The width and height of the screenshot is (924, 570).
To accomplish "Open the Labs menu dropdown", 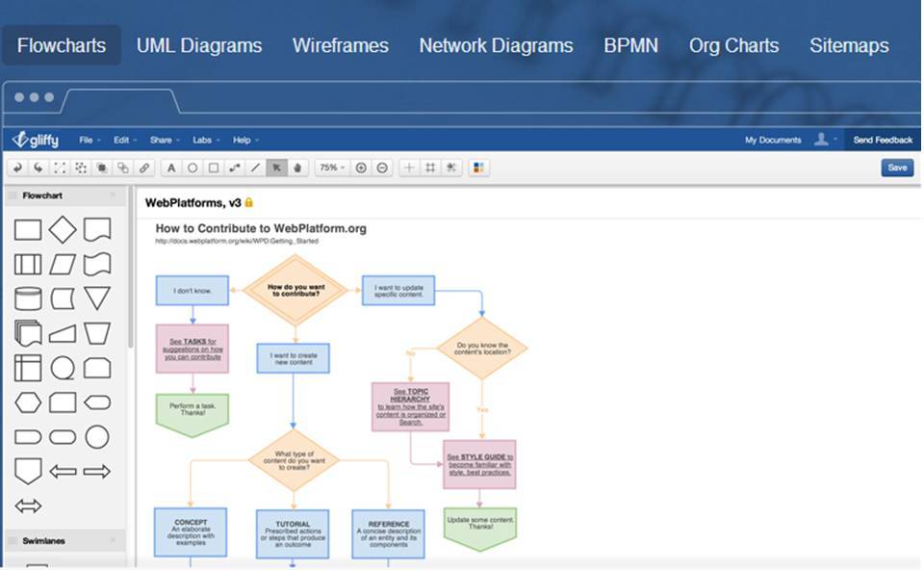I will (206, 141).
